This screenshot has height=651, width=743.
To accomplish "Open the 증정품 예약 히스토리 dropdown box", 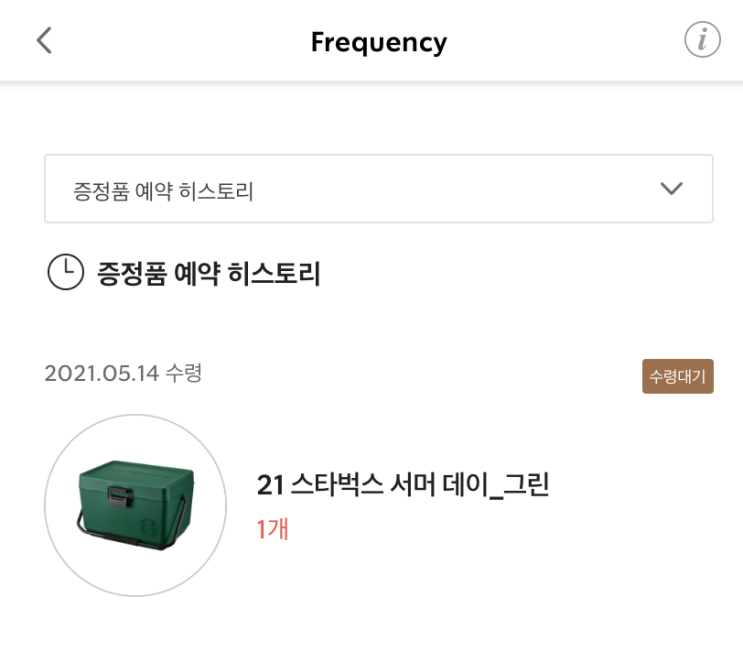I will pyautogui.click(x=379, y=189).
